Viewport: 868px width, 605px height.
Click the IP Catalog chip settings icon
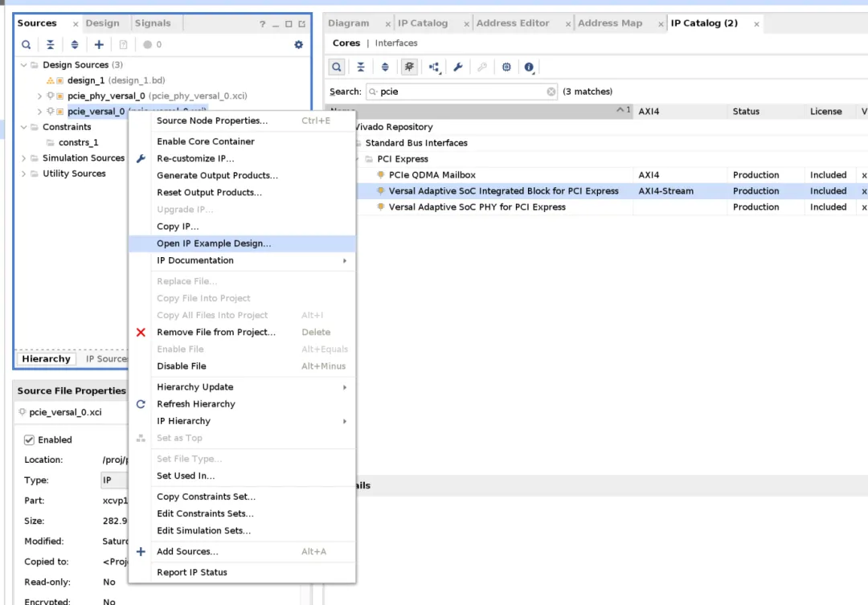(506, 67)
